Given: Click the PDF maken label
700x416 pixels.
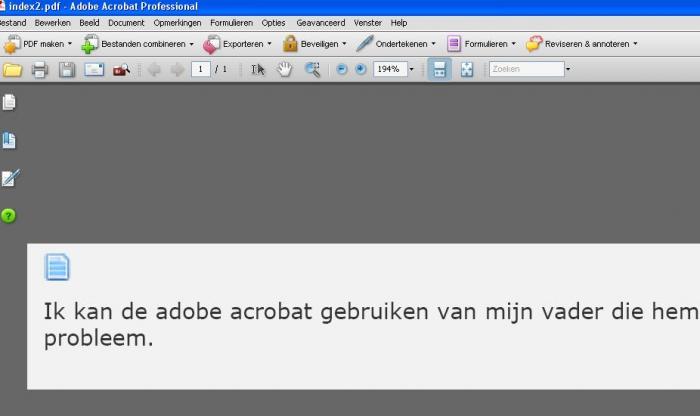Looking at the screenshot, I should point(43,44).
